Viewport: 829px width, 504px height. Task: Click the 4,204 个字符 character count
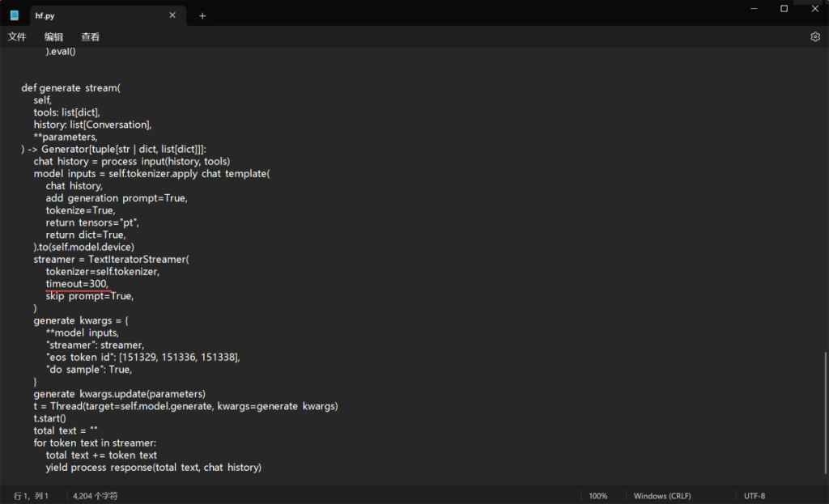tap(95, 496)
